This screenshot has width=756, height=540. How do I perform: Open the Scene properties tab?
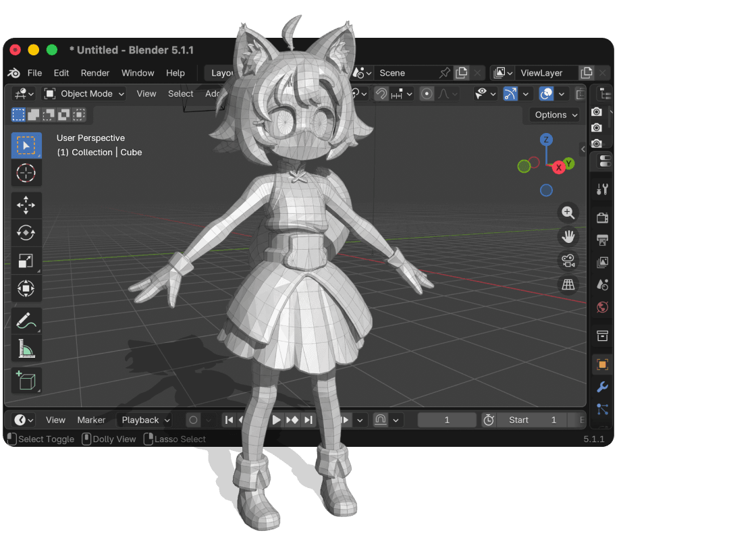[x=602, y=284]
